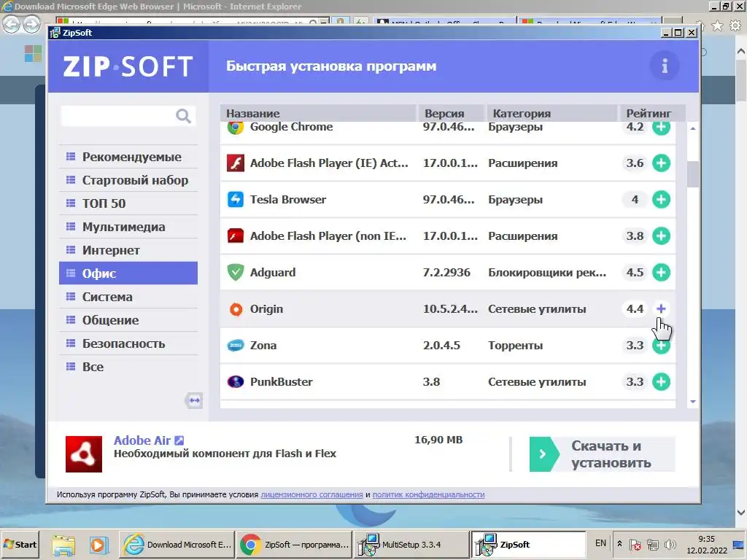Show the Все category list
747x560 pixels.
128,367
